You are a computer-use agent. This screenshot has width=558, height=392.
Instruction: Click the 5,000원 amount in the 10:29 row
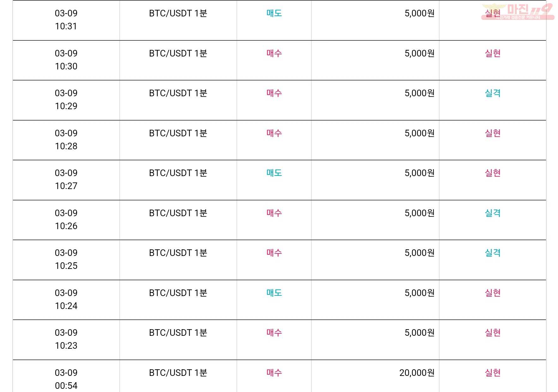(x=419, y=93)
